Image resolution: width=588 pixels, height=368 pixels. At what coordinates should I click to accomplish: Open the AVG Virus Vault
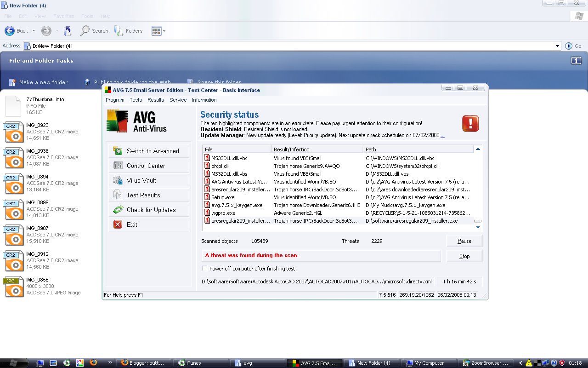pyautogui.click(x=148, y=180)
